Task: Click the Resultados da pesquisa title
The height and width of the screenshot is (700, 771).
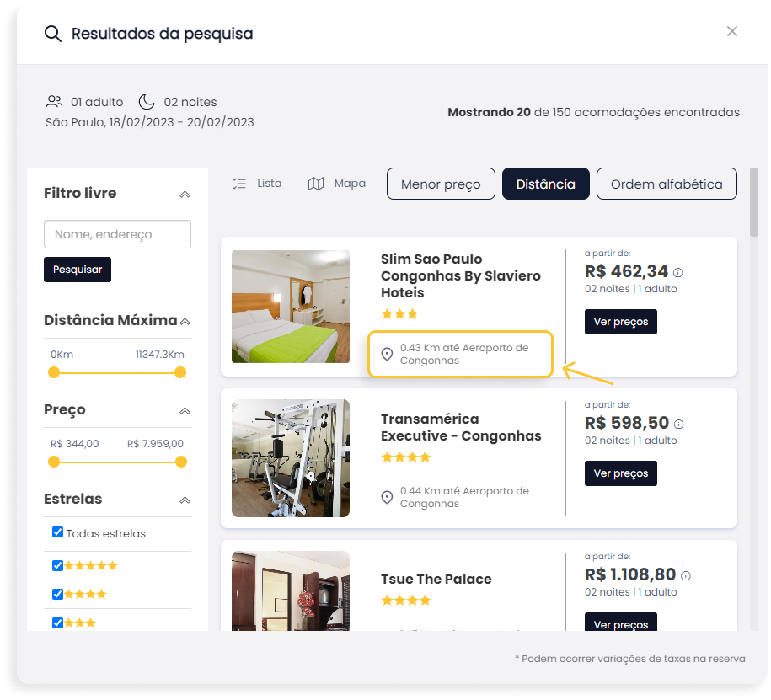Action: coord(163,34)
